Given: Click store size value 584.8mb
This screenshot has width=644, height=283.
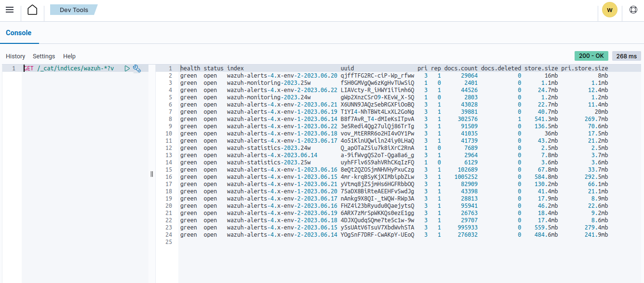Looking at the screenshot, I should pyautogui.click(x=546, y=177).
